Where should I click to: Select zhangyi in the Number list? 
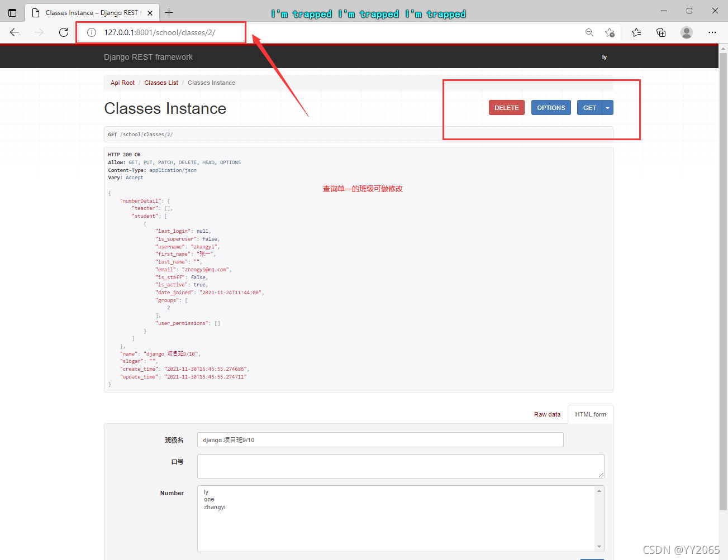tap(215, 507)
